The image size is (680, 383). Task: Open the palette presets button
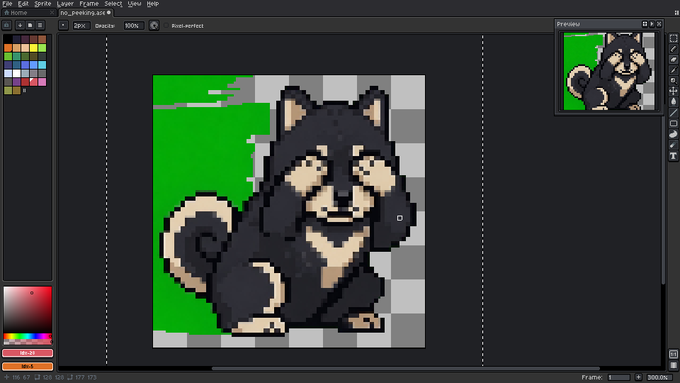[x=30, y=26]
